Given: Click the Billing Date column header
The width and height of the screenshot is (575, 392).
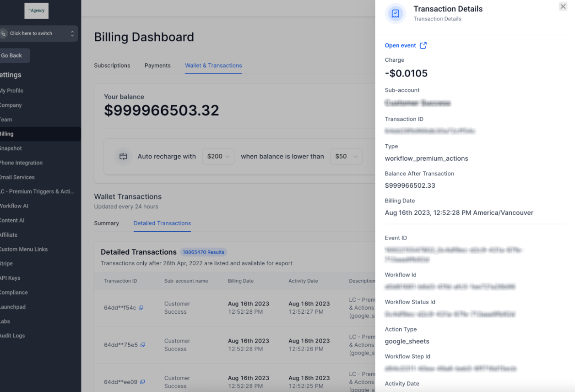Looking at the screenshot, I should point(241,281).
